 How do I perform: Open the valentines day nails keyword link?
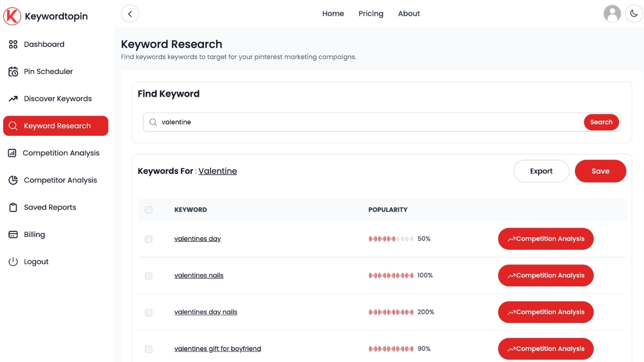[x=206, y=312]
